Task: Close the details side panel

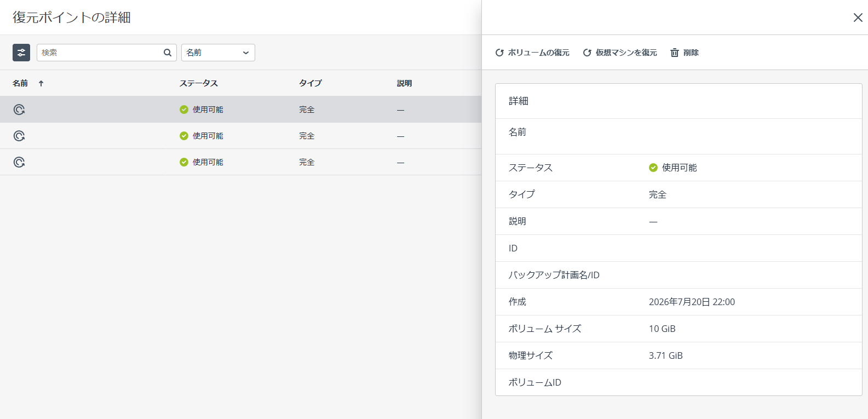Action: coord(858,18)
